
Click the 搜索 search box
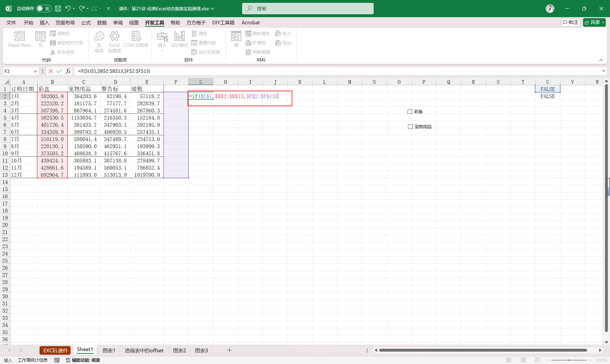click(x=307, y=9)
